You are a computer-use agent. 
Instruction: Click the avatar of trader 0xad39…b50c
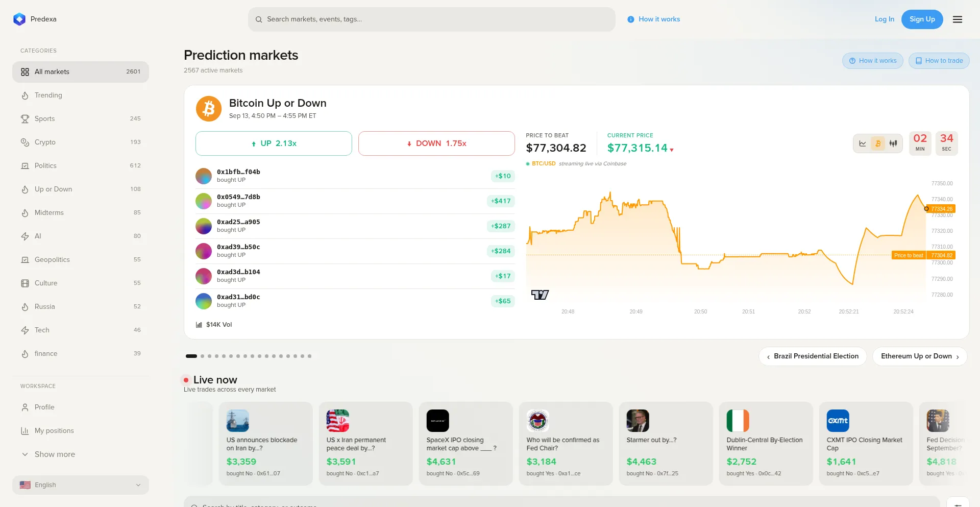coord(204,251)
